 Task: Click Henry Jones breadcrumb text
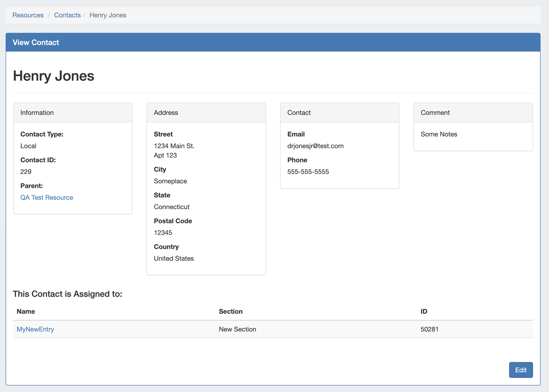(x=108, y=15)
